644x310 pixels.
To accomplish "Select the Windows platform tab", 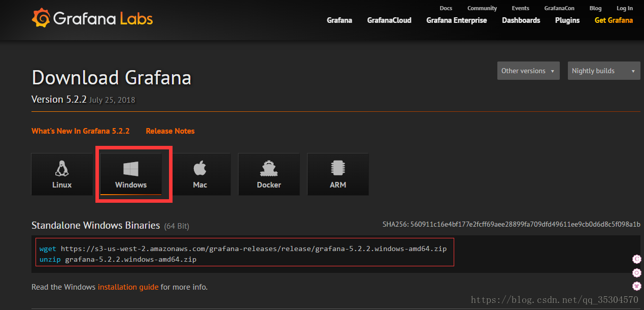I will pyautogui.click(x=131, y=174).
